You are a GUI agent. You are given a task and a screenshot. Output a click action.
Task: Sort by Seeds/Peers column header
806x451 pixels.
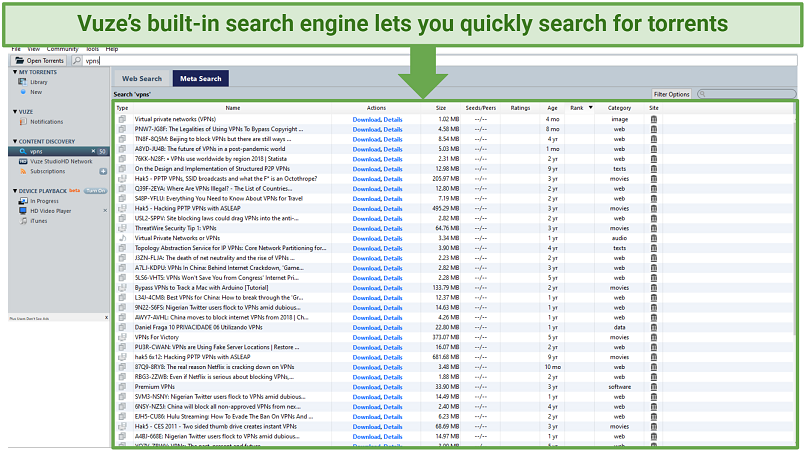[x=481, y=108]
